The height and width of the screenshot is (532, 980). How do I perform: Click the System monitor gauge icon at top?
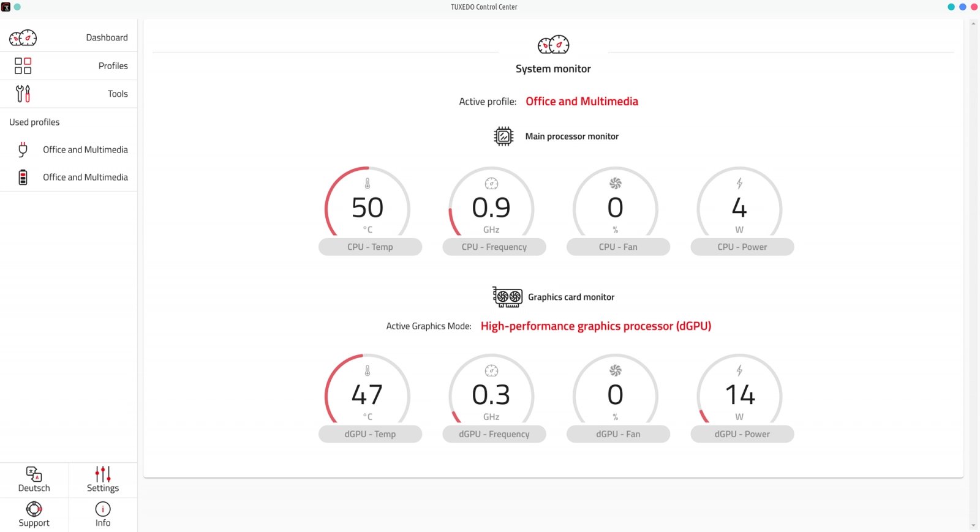[553, 45]
